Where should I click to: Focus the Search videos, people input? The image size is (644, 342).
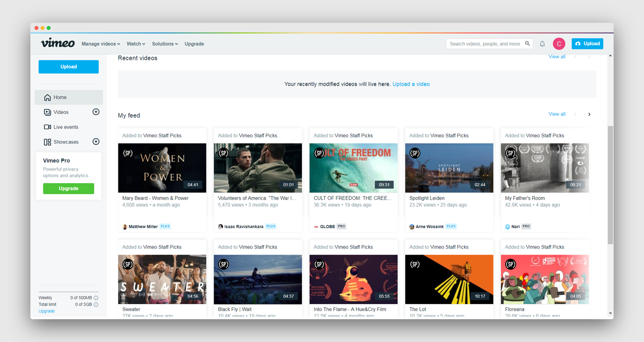pos(485,44)
